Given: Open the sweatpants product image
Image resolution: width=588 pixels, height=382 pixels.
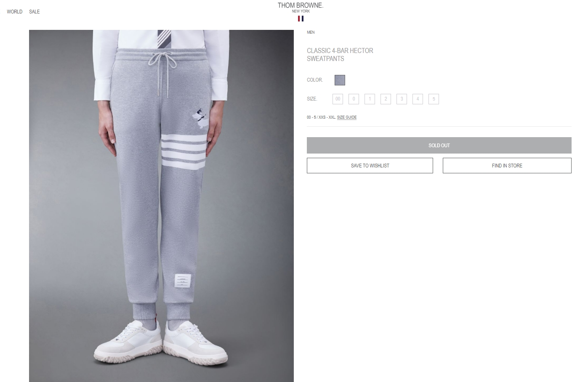Looking at the screenshot, I should click(x=161, y=206).
